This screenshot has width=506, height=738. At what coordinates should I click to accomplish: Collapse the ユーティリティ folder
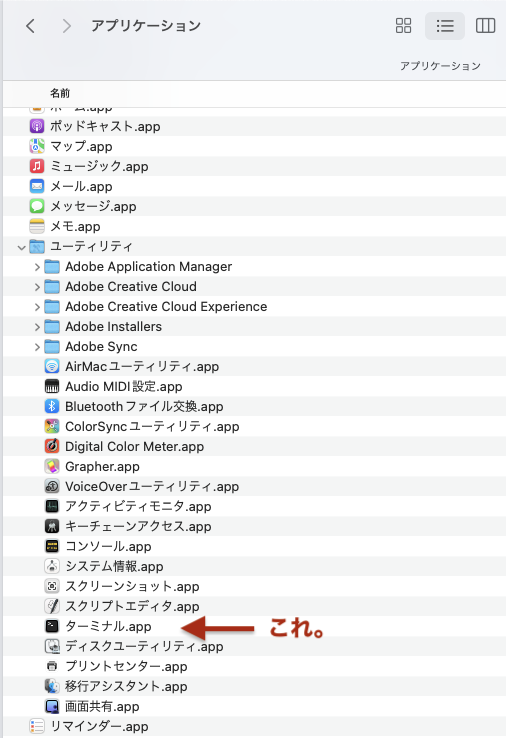coord(21,247)
